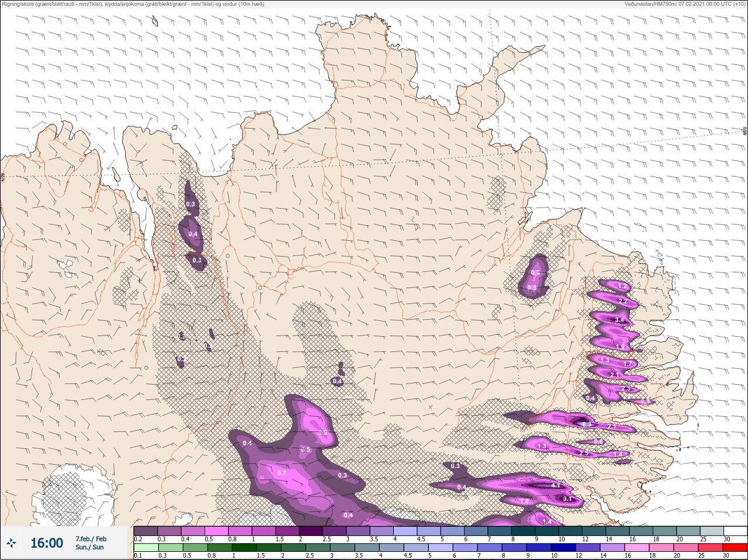Pick the deep purple 2–2.5 upper legend swatch
Image resolution: width=748 pixels, height=560 pixels.
pos(311,531)
